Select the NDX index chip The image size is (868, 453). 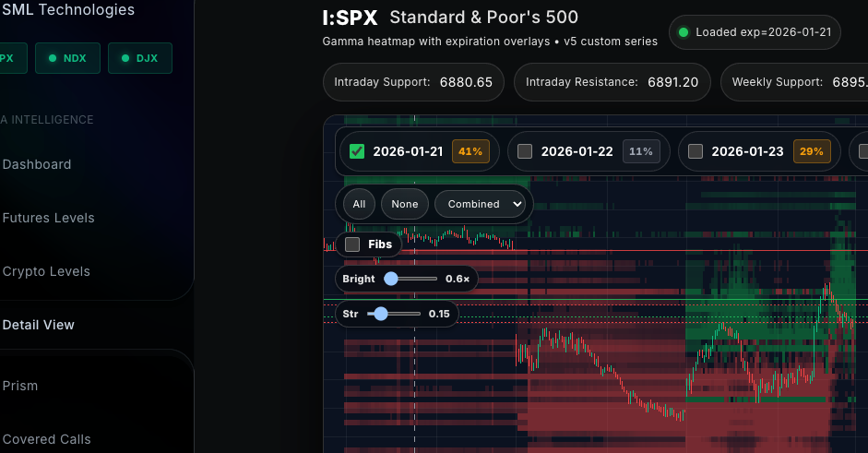coord(67,58)
